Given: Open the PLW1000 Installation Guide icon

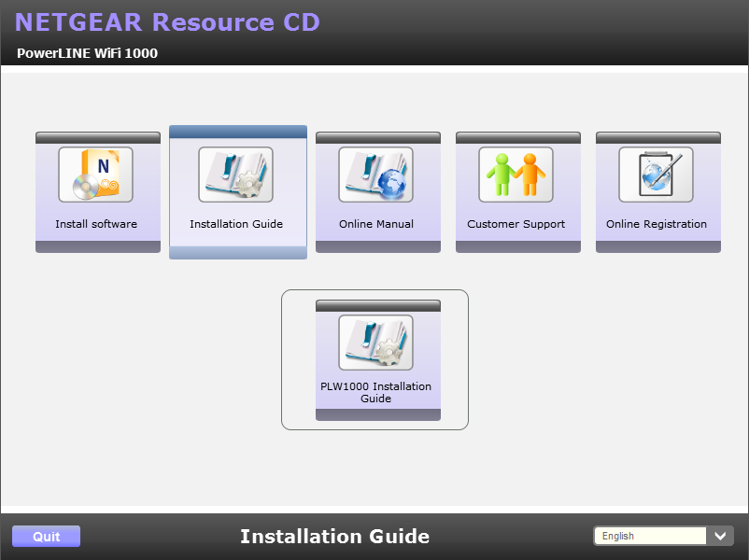Looking at the screenshot, I should click(376, 343).
